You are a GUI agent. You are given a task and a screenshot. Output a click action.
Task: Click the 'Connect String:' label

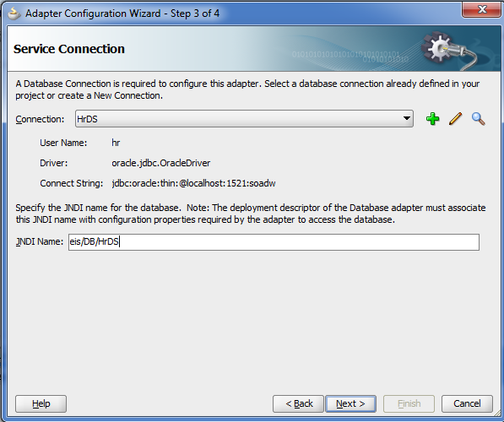point(72,183)
